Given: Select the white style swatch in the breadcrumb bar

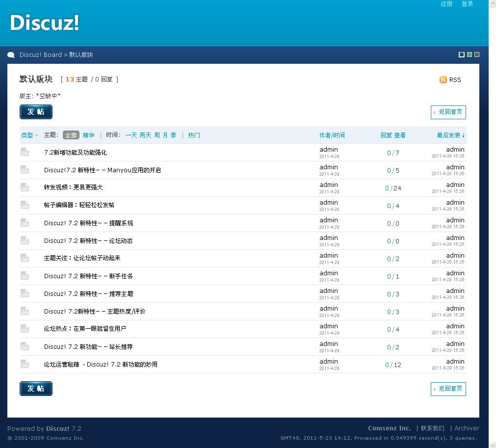Looking at the screenshot, I should point(462,55).
